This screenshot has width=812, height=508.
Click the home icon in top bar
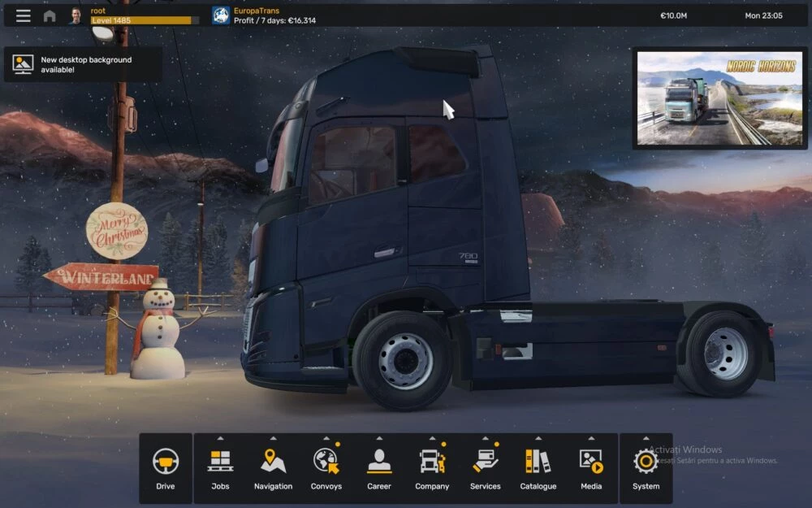point(50,15)
